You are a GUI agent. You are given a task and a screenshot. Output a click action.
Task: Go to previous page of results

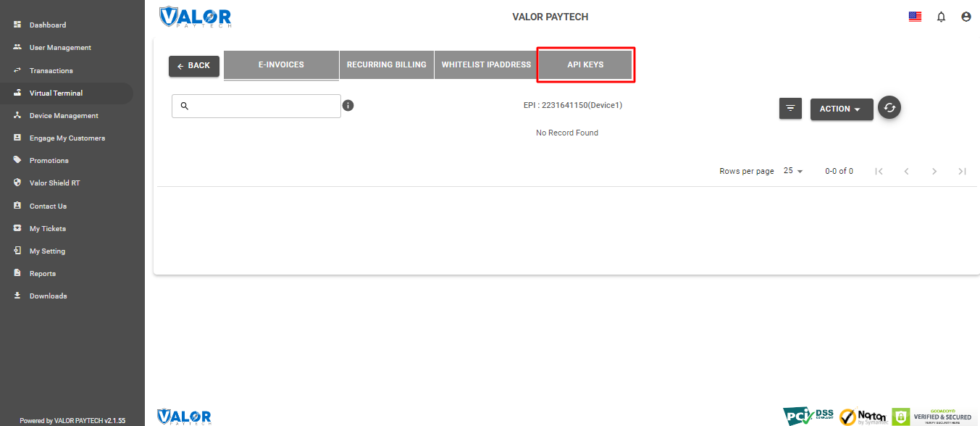point(906,171)
